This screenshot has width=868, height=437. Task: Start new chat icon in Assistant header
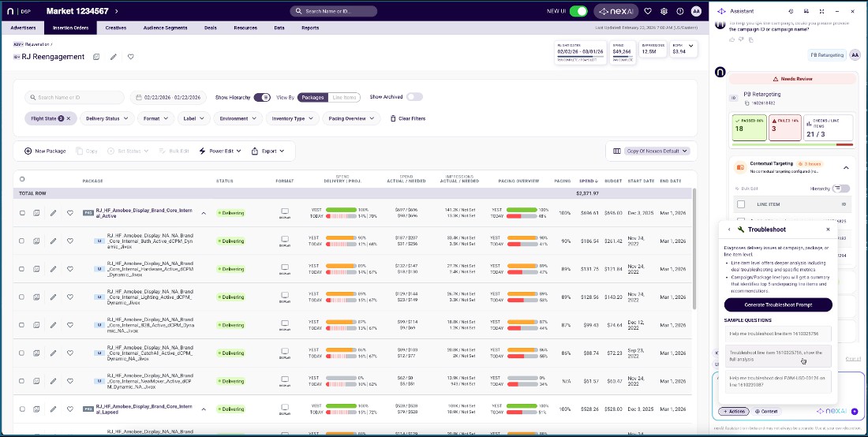[806, 11]
